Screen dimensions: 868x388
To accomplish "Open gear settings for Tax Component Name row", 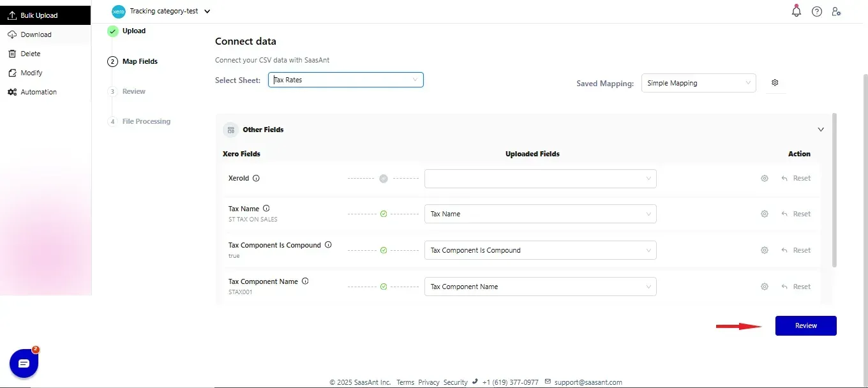I will coord(765,287).
